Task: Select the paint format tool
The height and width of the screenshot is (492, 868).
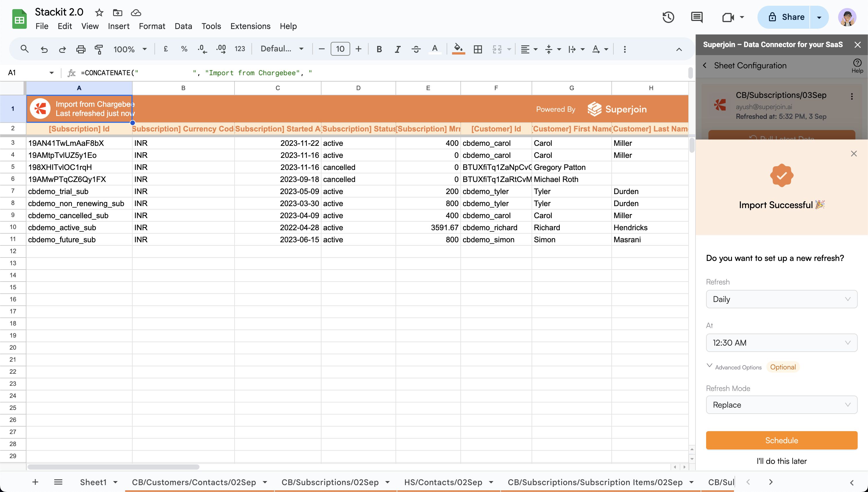Action: pyautogui.click(x=99, y=49)
